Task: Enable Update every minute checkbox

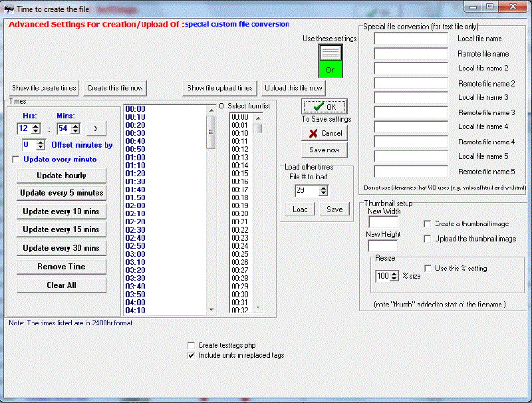Action: 15,160
